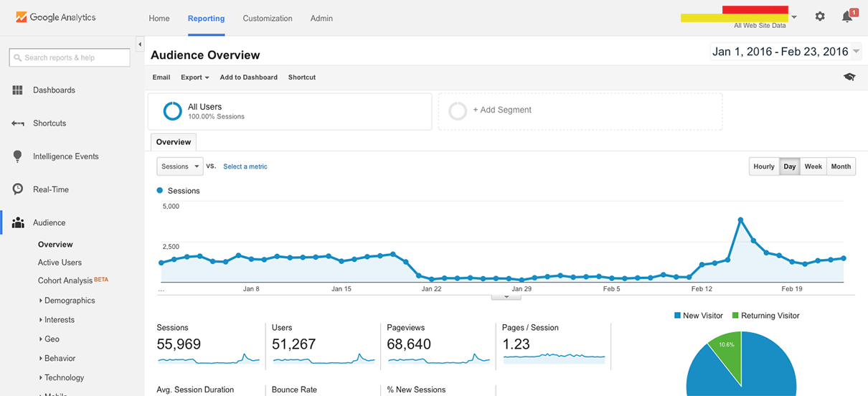Collapse the sidebar with arrow handle
The image size is (868, 396).
click(140, 45)
